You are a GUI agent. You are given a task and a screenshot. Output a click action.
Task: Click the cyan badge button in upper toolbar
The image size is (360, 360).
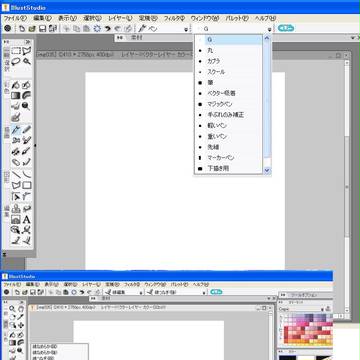(286, 29)
